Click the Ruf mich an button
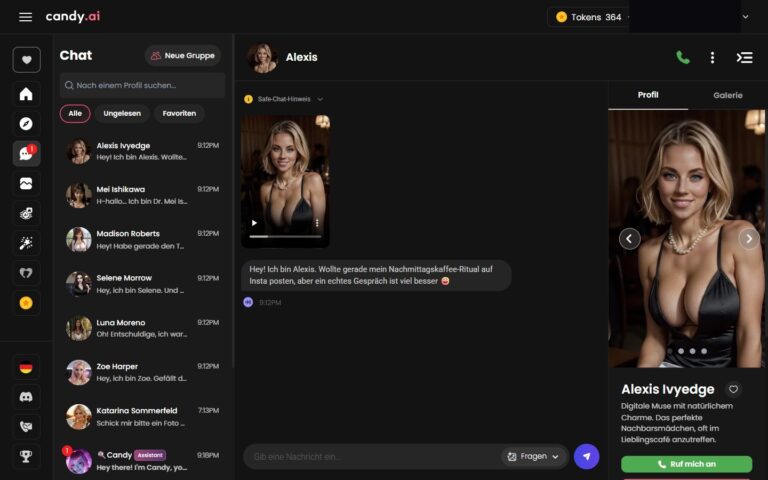The height and width of the screenshot is (480, 768). [686, 464]
